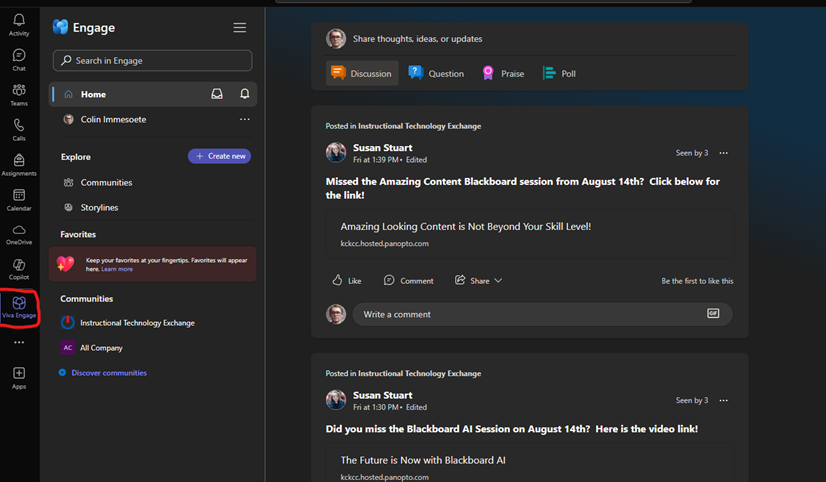
Task: Open Storylines under Explore
Action: tap(100, 208)
